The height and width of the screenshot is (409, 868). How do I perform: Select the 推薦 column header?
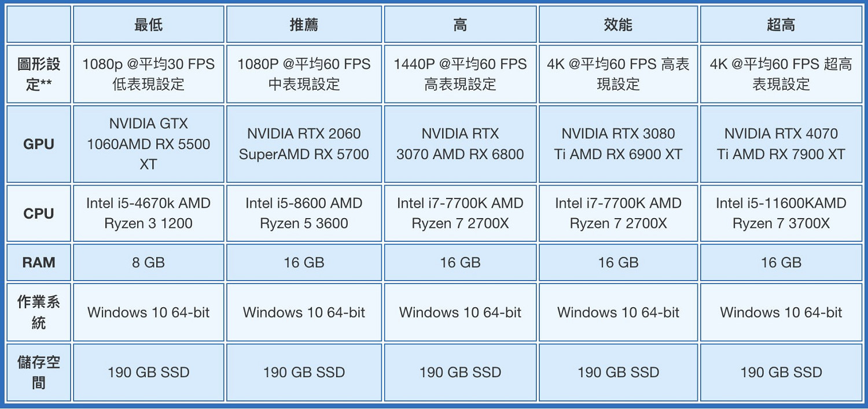(304, 24)
